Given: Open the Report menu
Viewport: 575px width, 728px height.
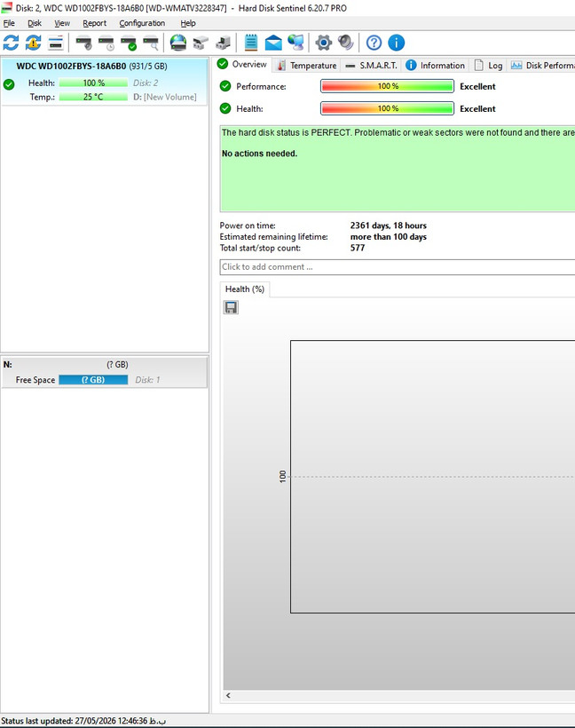Looking at the screenshot, I should (95, 23).
